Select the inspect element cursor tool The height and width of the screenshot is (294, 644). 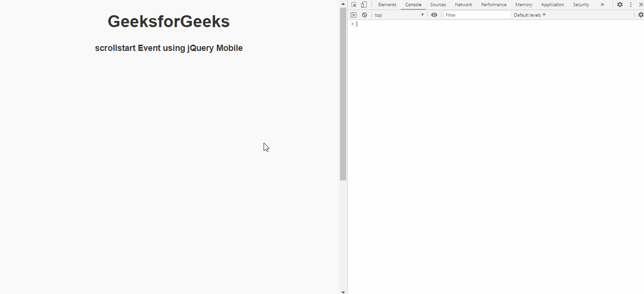[x=353, y=4]
